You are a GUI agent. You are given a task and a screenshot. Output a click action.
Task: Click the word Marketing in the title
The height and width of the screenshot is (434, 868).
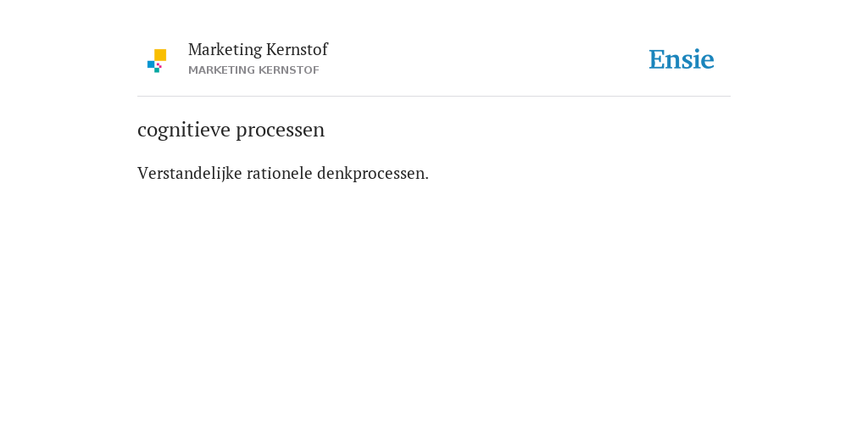click(225, 50)
